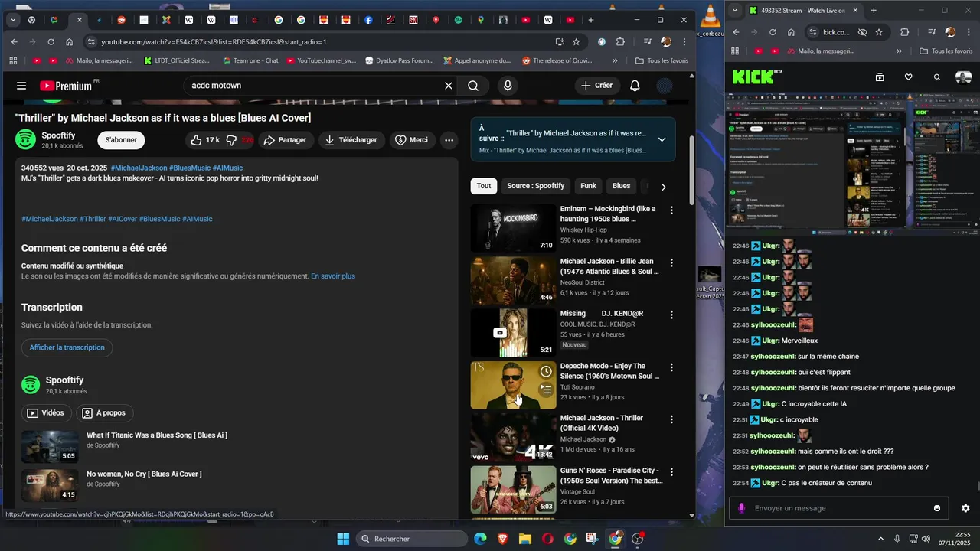Viewport: 980px width, 551px height.
Task: Click the Partager share button
Action: coord(285,140)
